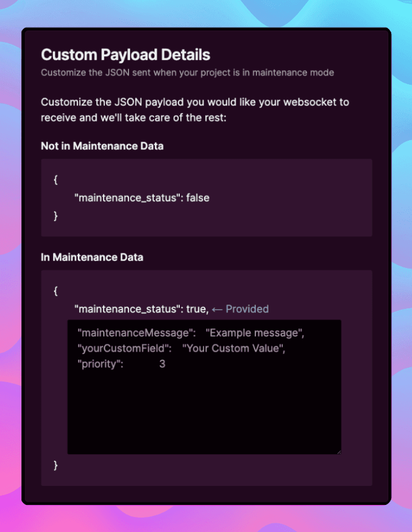Select the Custom Payload Details heading
The width and height of the screenshot is (412, 532).
click(124, 54)
